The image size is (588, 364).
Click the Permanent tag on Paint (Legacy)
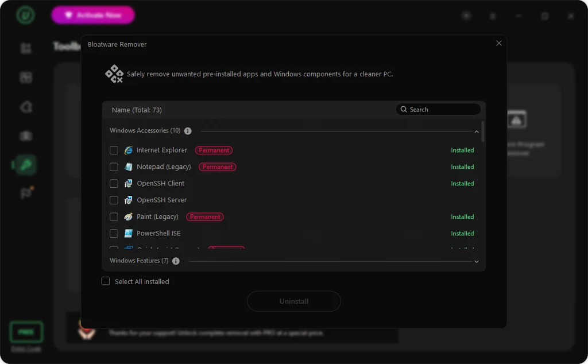(x=205, y=217)
